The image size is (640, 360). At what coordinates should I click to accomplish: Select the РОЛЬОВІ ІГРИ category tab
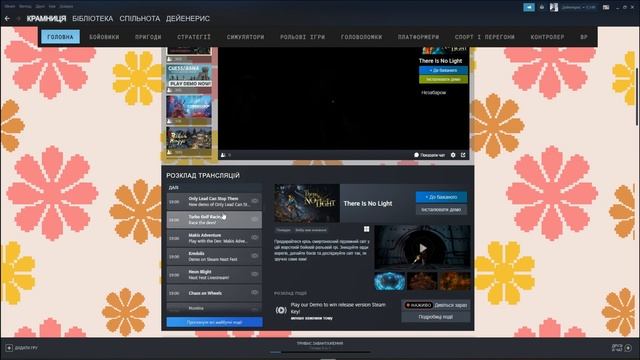point(302,37)
